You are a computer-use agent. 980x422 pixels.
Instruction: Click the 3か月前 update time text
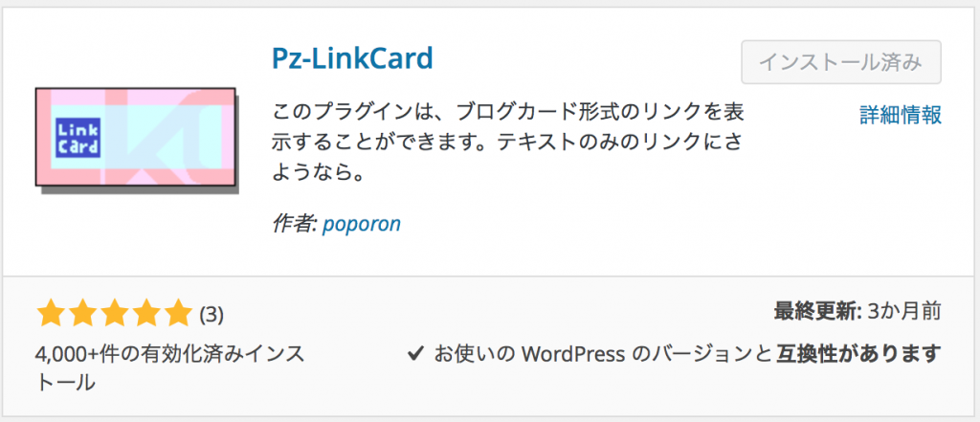click(x=904, y=311)
